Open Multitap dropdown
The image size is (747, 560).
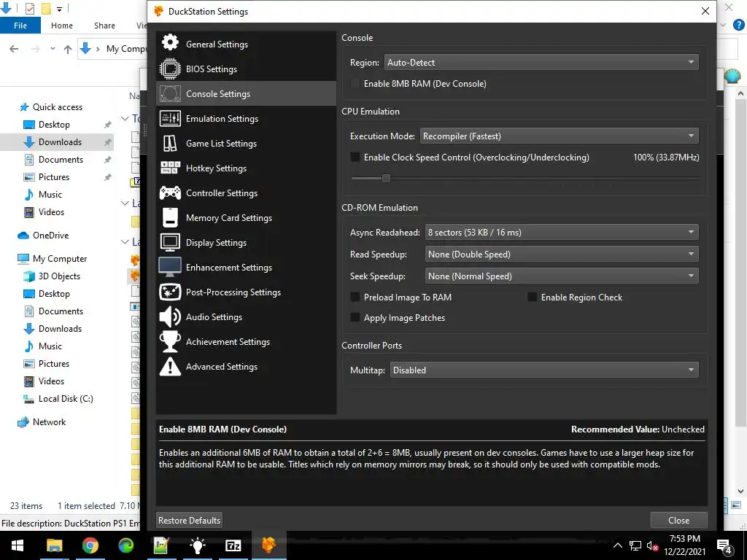544,370
